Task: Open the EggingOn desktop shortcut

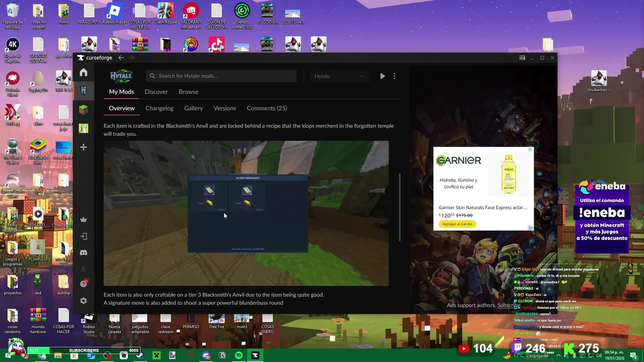Action: click(38, 81)
